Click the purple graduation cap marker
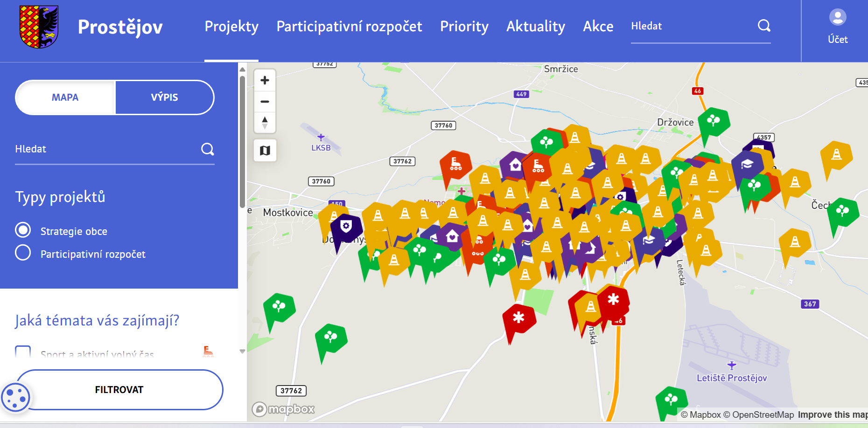The height and width of the screenshot is (428, 868). pyautogui.click(x=747, y=164)
